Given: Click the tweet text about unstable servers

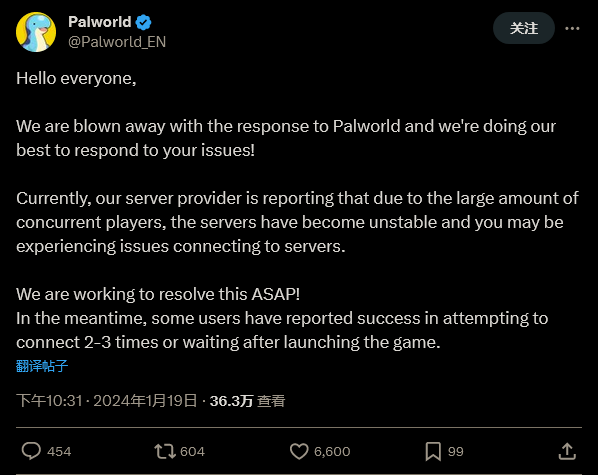Looking at the screenshot, I should tap(297, 222).
